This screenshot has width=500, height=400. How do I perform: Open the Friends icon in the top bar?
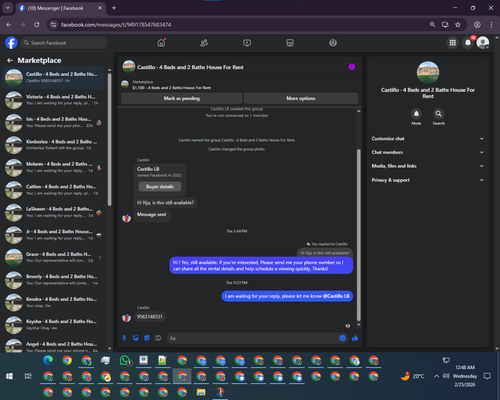click(x=204, y=43)
